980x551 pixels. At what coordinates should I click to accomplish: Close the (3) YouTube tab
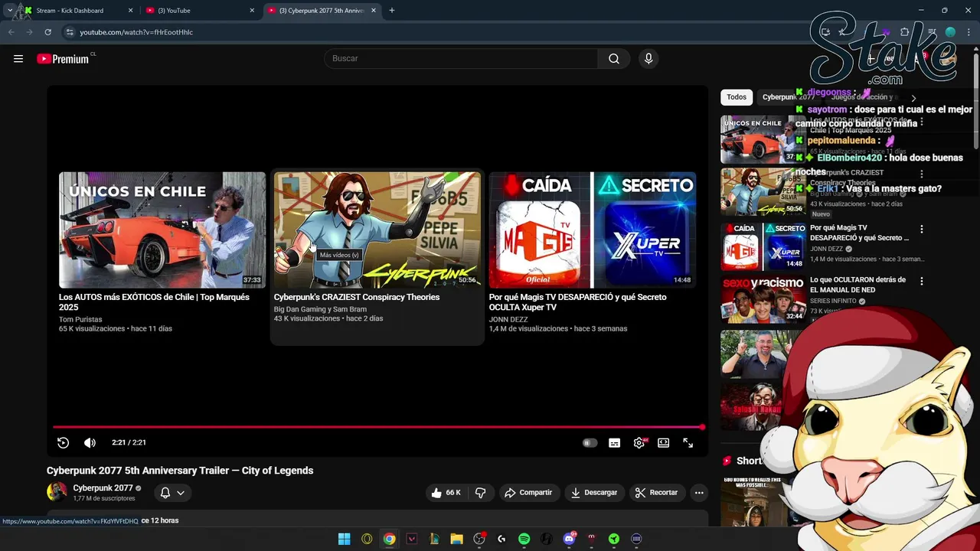click(252, 11)
